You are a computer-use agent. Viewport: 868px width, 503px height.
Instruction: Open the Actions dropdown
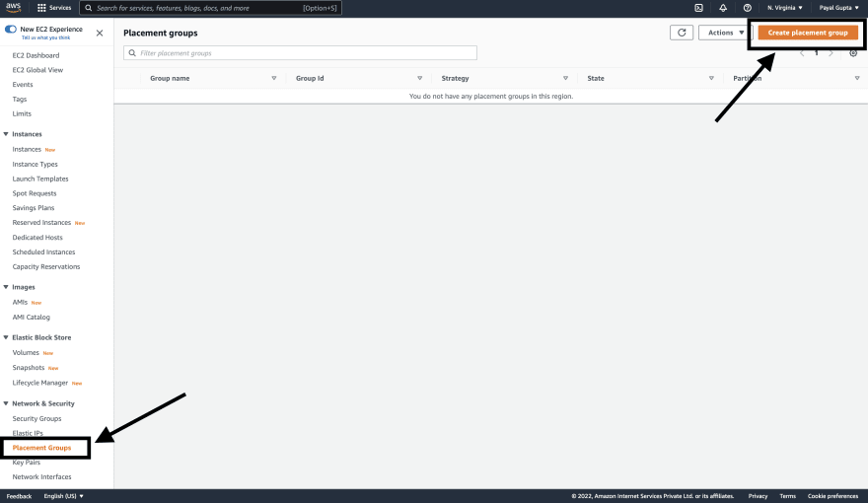click(x=726, y=33)
